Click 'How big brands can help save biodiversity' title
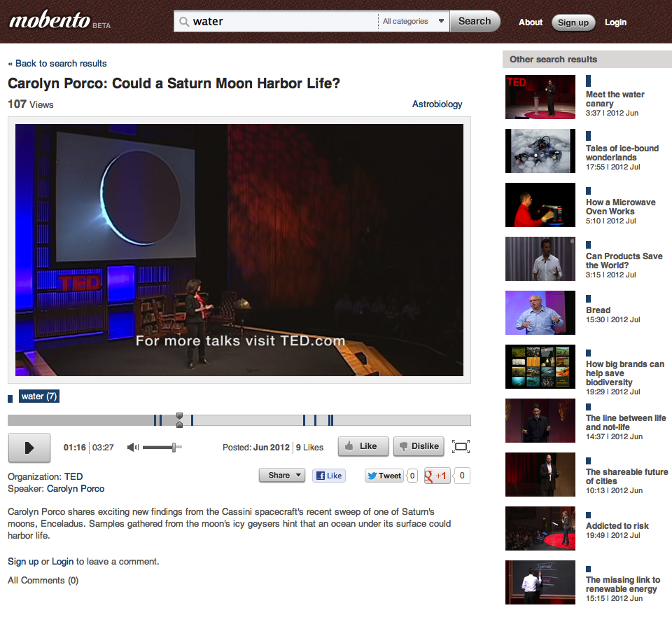Image resolution: width=672 pixels, height=629 pixels. coord(625,373)
